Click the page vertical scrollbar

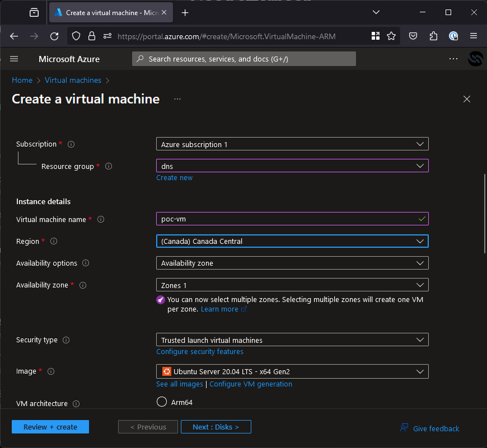coord(485,214)
